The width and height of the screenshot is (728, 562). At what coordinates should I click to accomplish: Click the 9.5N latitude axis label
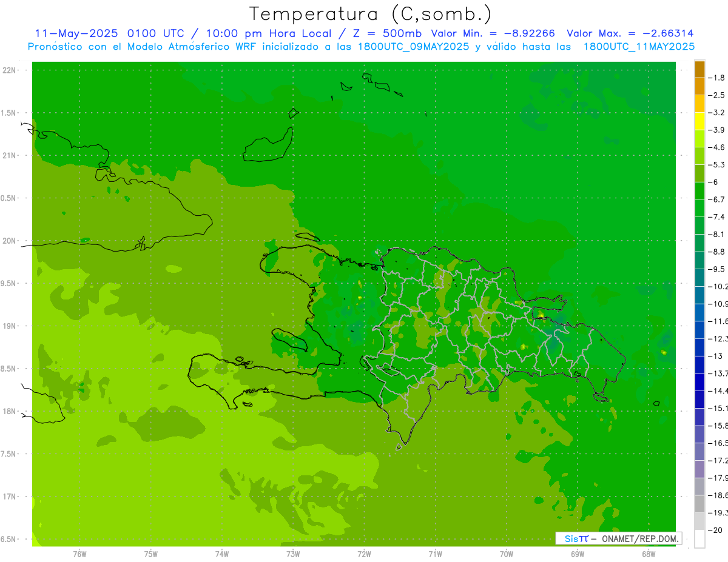(9, 283)
